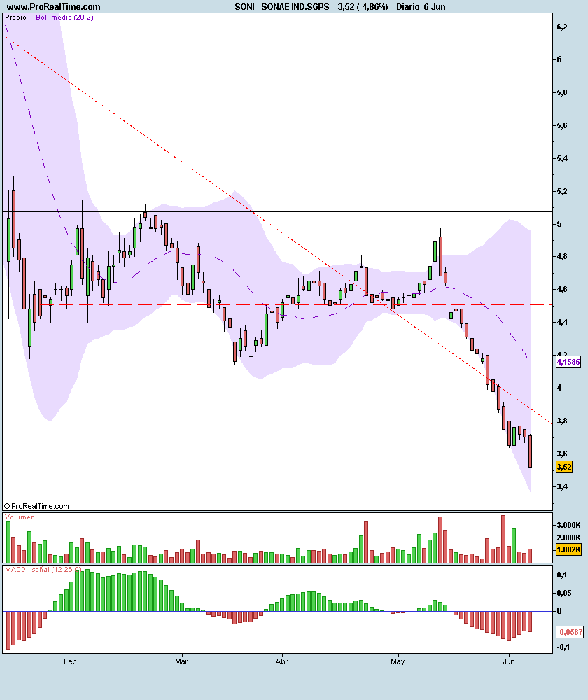Click the Abr label on the time axis
This screenshot has height=700, width=588.
point(281,661)
